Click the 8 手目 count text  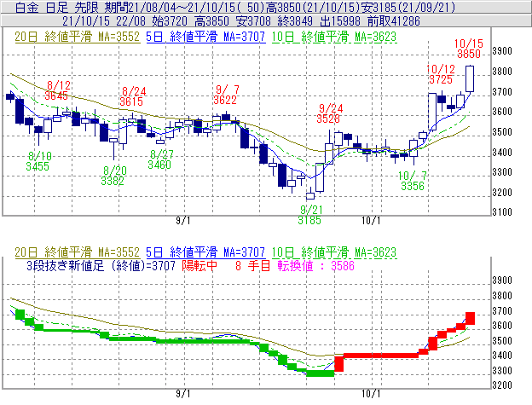pyautogui.click(x=252, y=265)
